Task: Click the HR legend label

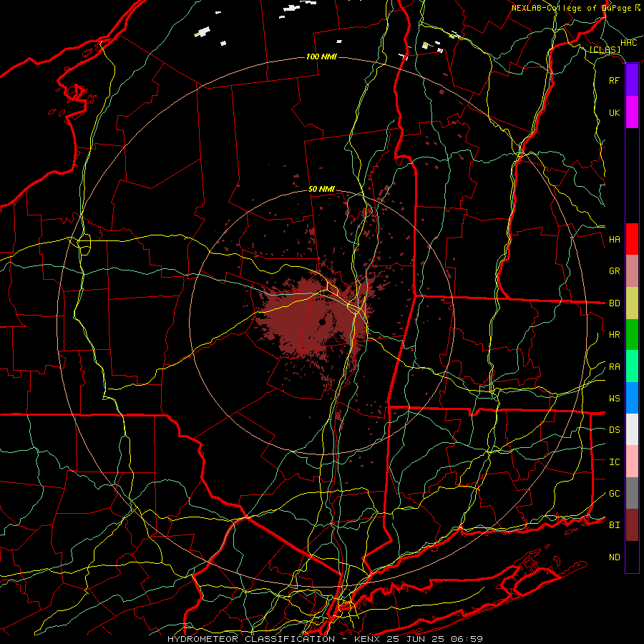Action: tap(614, 335)
